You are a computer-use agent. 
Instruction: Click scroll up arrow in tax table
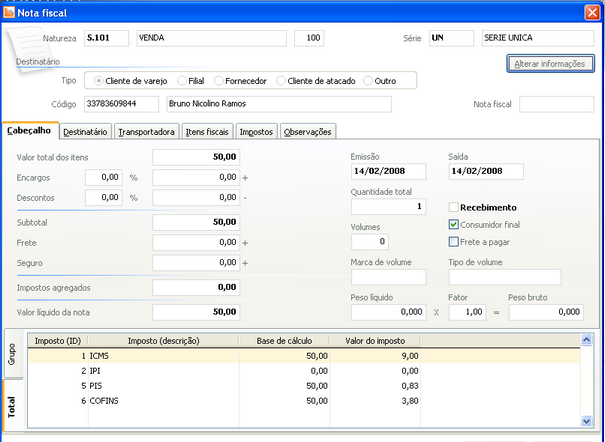(x=586, y=340)
